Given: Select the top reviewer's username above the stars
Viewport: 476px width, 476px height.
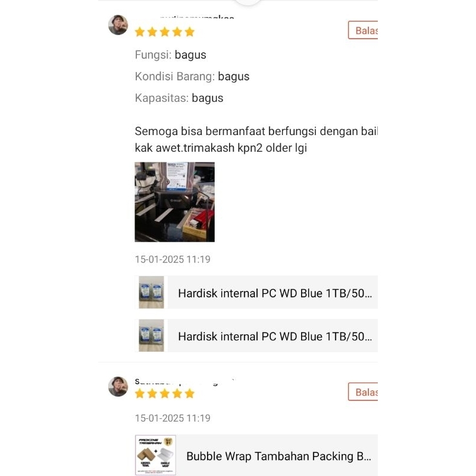Looking at the screenshot, I should click(x=198, y=17).
